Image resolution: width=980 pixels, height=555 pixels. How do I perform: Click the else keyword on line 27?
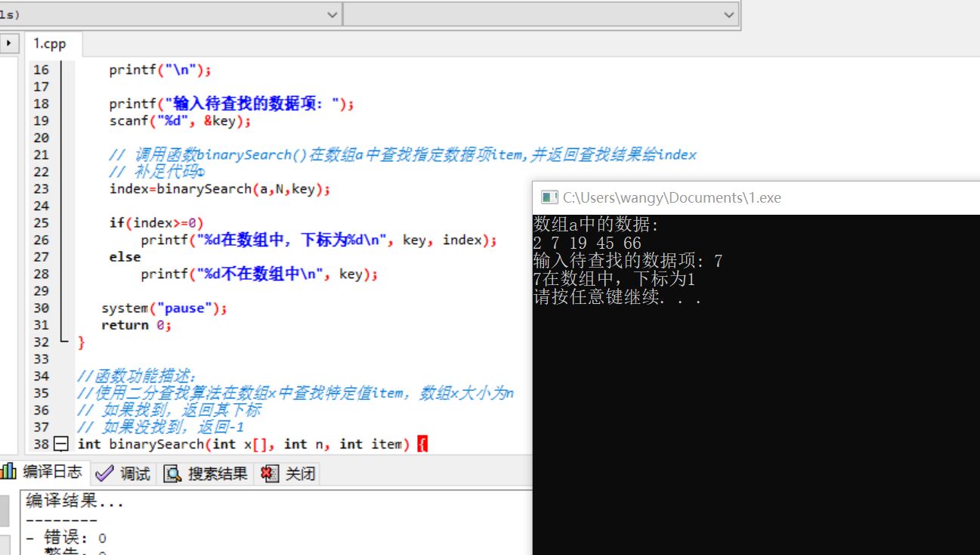(x=125, y=257)
